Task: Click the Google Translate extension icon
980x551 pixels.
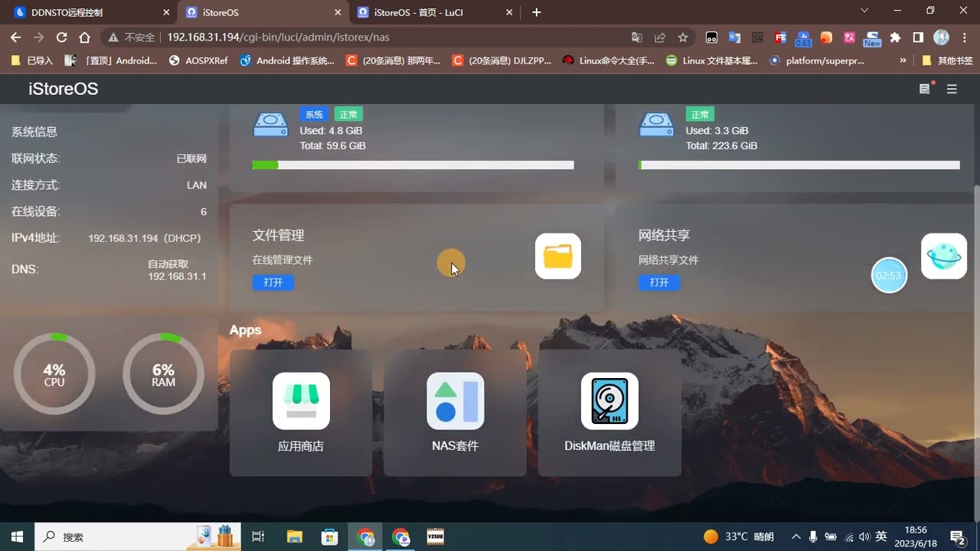Action: [x=734, y=37]
